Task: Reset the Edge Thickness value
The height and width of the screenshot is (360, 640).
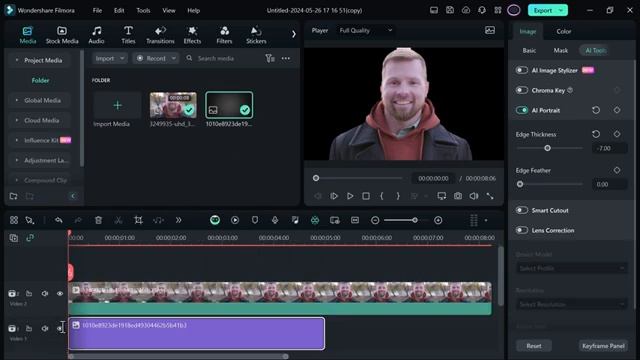Action: 596,134
